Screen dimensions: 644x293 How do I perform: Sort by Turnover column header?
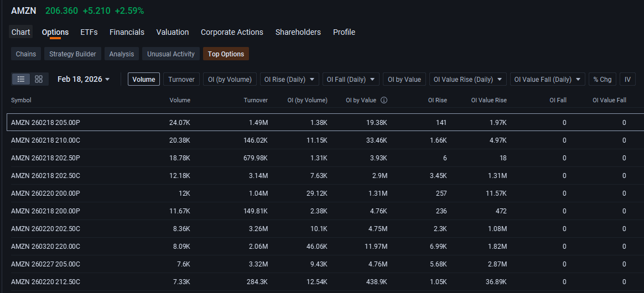[x=256, y=100]
